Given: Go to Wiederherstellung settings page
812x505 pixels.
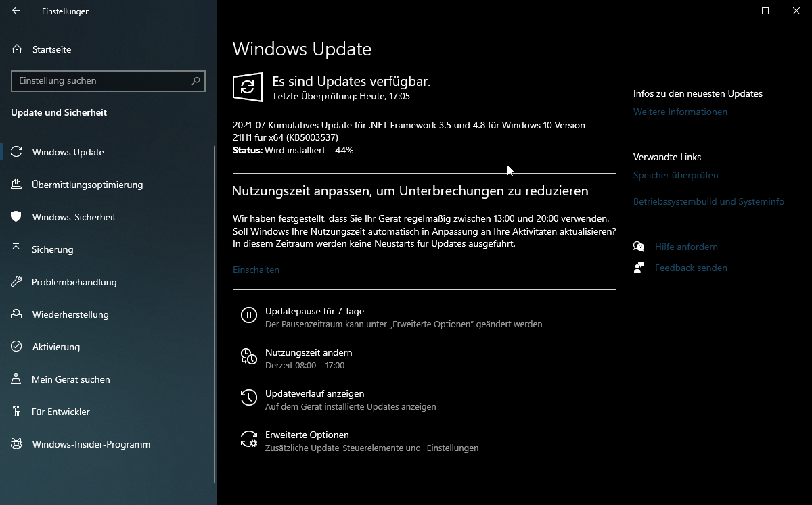Looking at the screenshot, I should [x=70, y=314].
